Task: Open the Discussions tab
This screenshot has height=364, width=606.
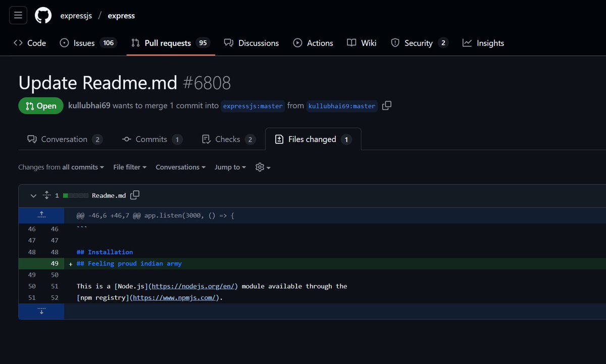Action: [251, 43]
